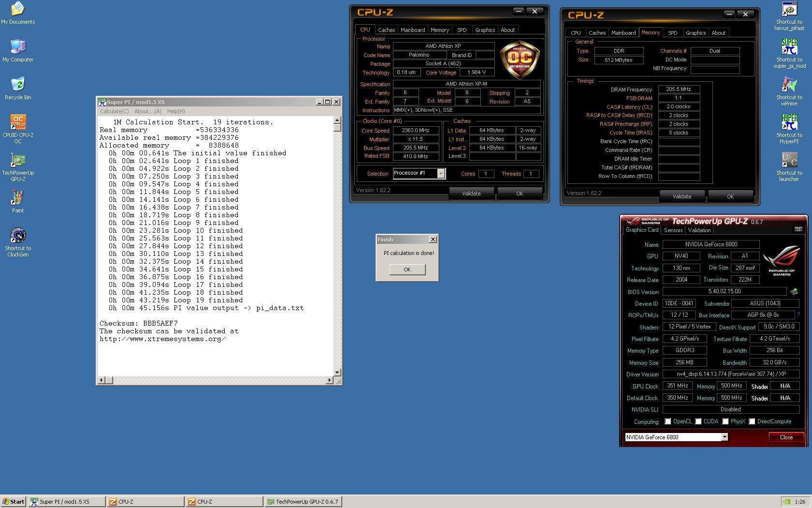This screenshot has width=812, height=508.
Task: Switch to TechPowerUp GPU-Z taskbar button
Action: [x=303, y=502]
